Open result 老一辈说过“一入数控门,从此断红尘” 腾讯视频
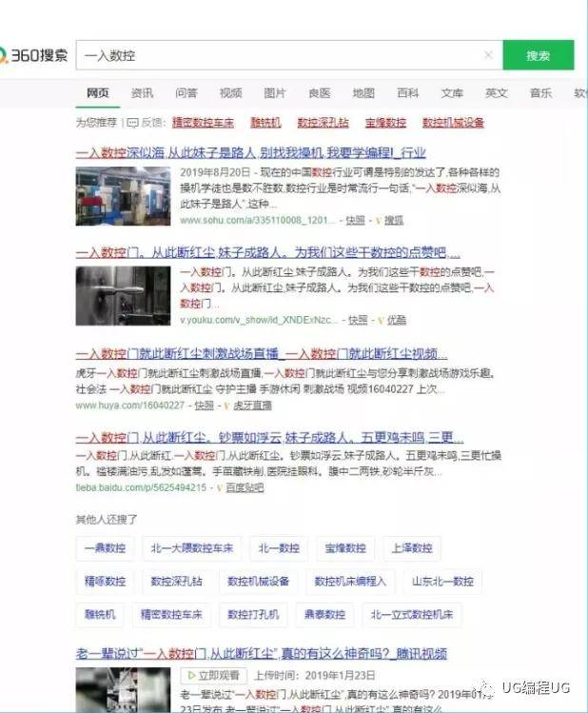The image size is (588, 713). pyautogui.click(x=262, y=654)
